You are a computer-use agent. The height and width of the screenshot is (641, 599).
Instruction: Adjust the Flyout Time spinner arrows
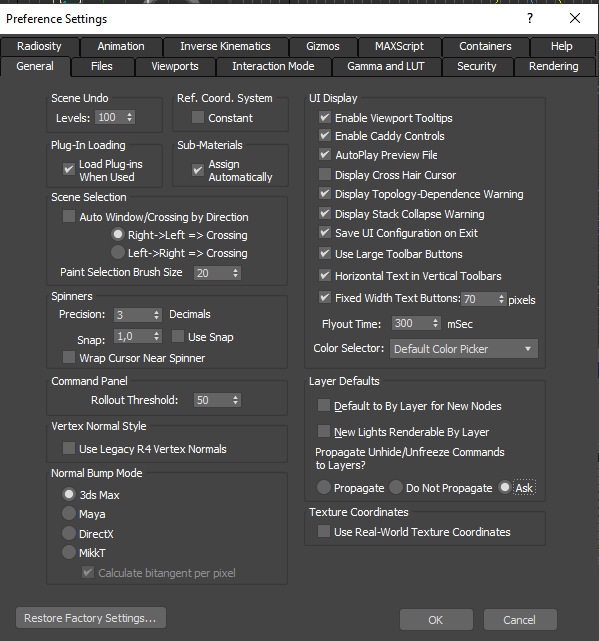436,323
